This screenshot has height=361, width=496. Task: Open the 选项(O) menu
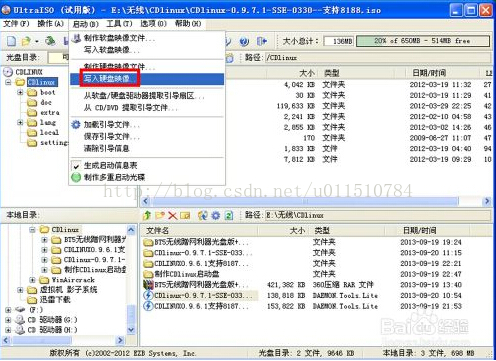coord(153,24)
